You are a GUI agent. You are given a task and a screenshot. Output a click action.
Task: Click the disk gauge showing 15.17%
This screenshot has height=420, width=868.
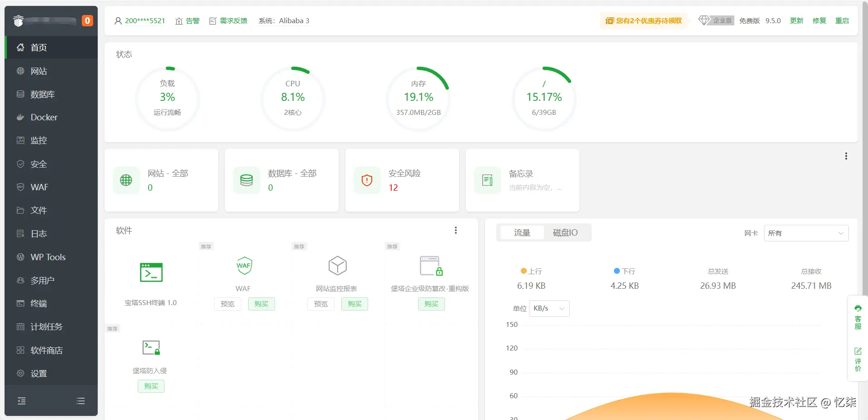544,99
